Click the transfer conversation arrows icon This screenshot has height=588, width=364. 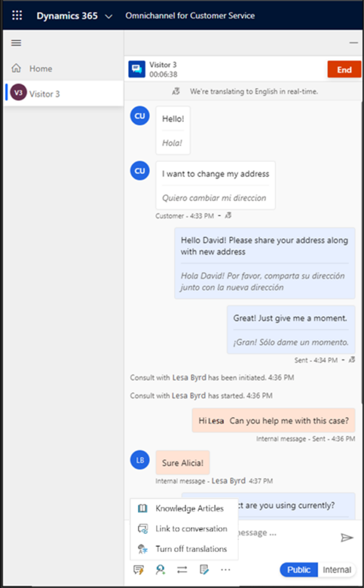pyautogui.click(x=182, y=570)
